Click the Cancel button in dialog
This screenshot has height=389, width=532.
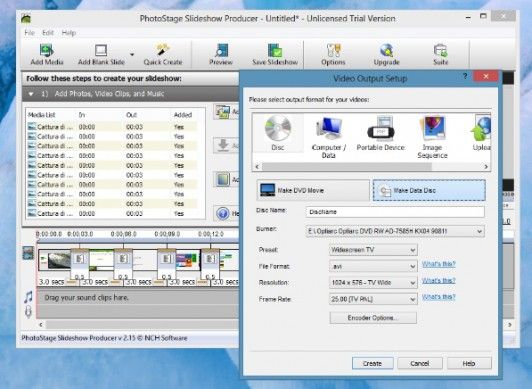(420, 363)
